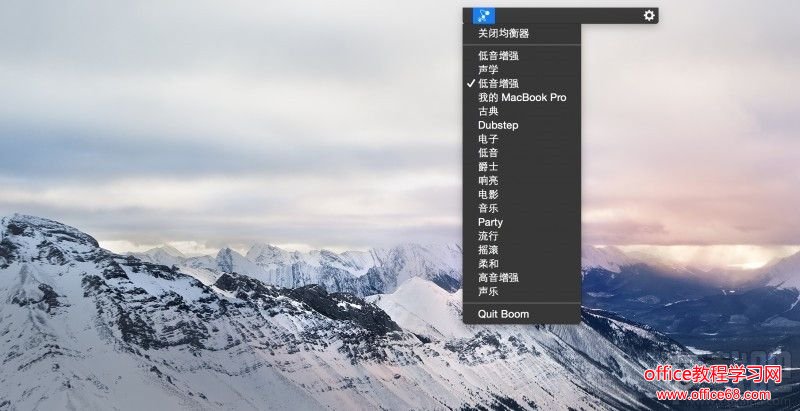Choose the 低音 preset
This screenshot has height=411, width=800.
click(521, 152)
